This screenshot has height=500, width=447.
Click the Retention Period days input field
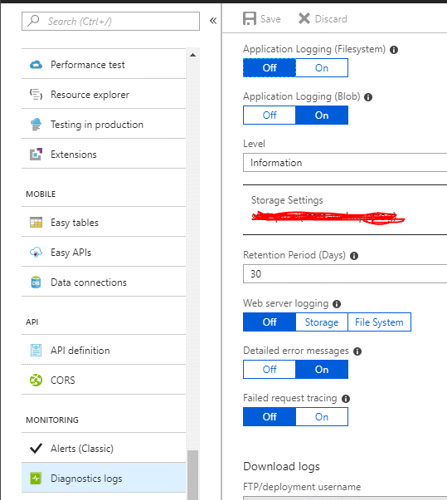(345, 274)
